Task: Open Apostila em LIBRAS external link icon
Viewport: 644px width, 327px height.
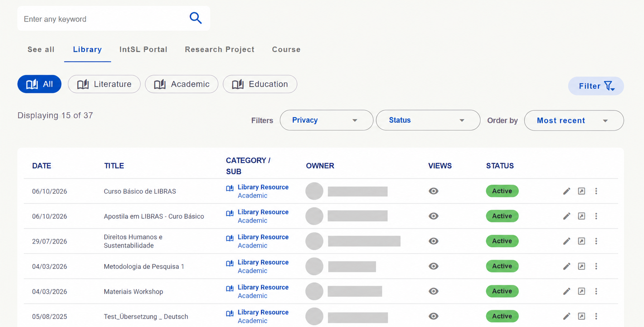Action: [x=581, y=216]
